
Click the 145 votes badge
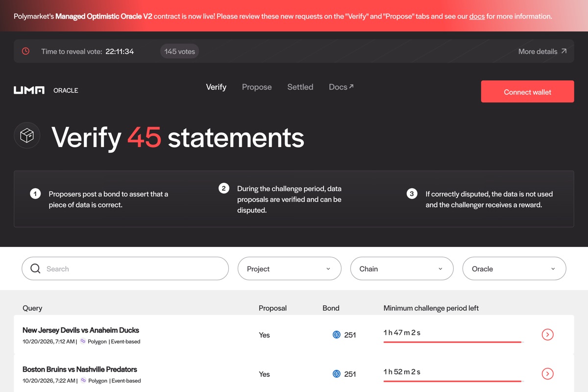click(179, 51)
